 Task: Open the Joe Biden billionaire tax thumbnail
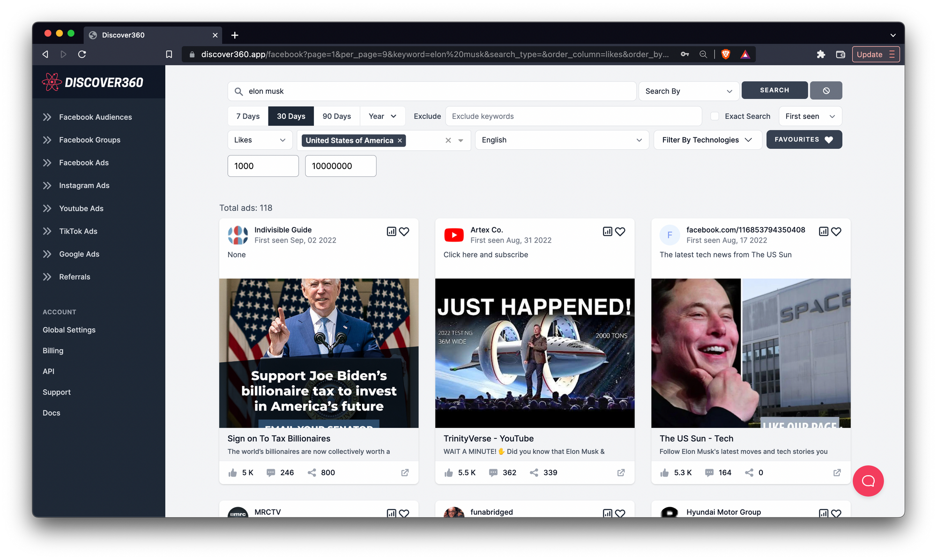pos(319,353)
